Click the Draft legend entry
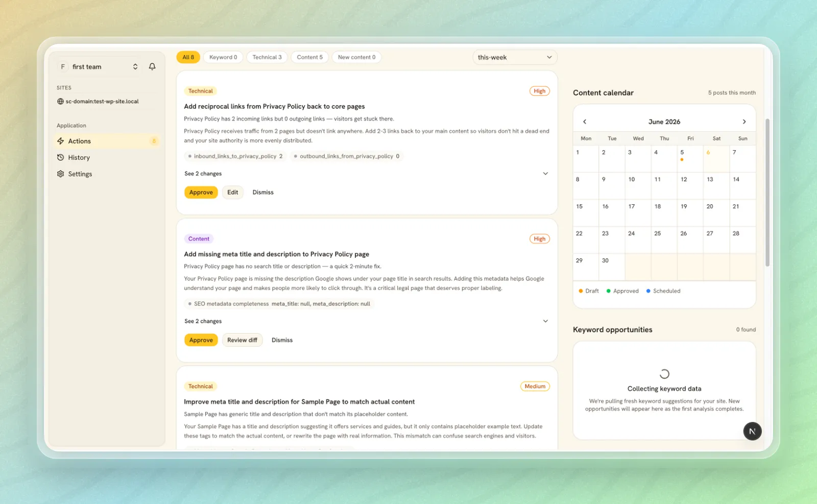This screenshot has width=817, height=504. [x=588, y=291]
